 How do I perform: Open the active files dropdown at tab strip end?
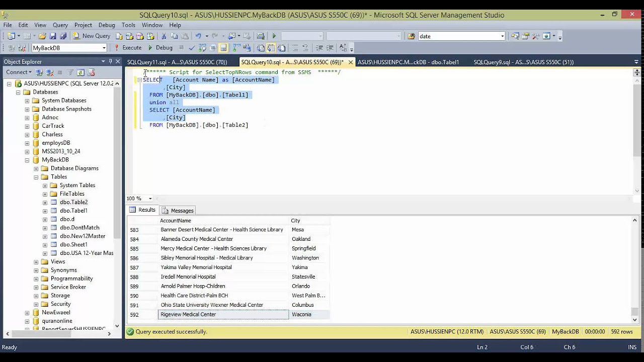(636, 62)
